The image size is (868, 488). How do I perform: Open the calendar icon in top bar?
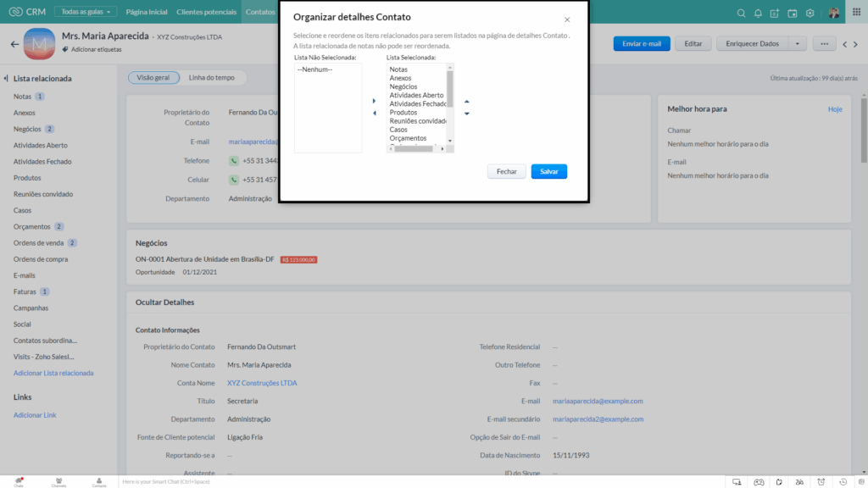pos(793,13)
